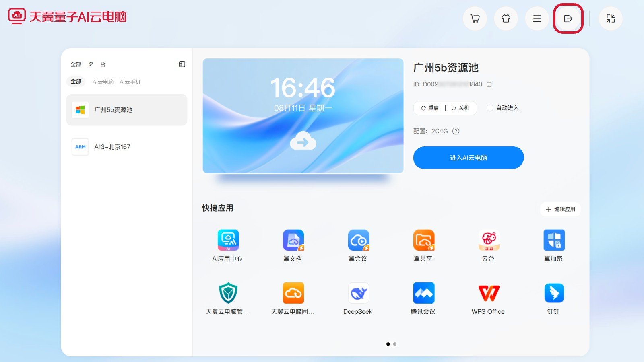Click the 配置: 2C4G text

pos(431,131)
